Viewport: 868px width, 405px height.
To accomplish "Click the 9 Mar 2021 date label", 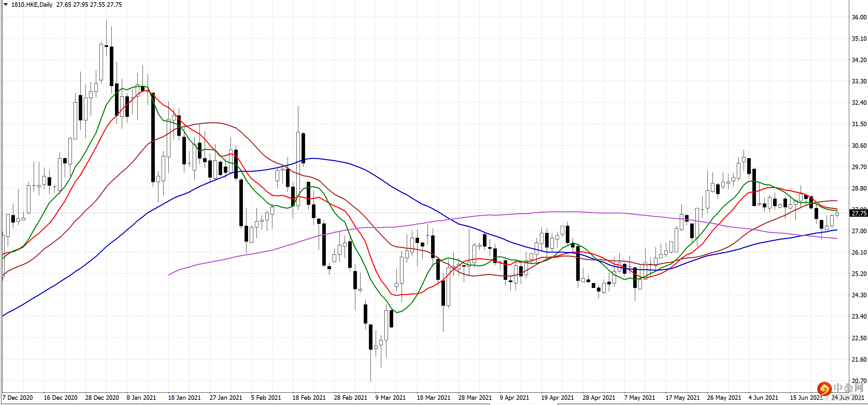I will [391, 398].
